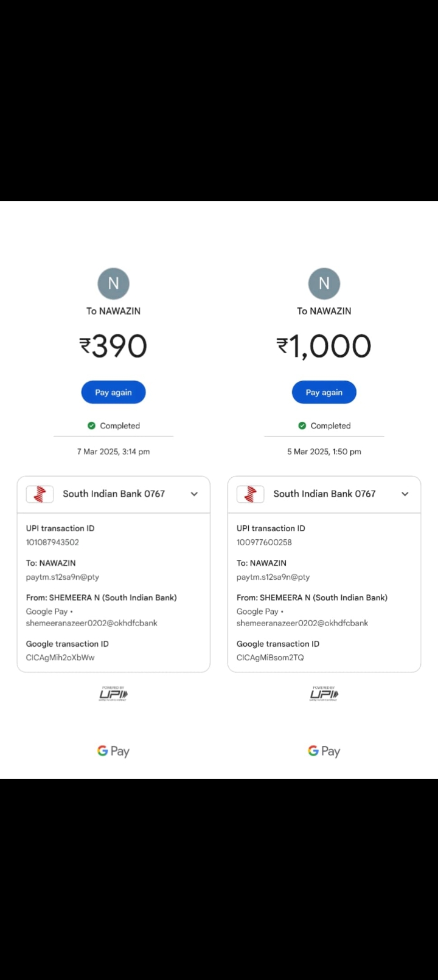Select UPI transaction ID 100977600258

tap(264, 542)
